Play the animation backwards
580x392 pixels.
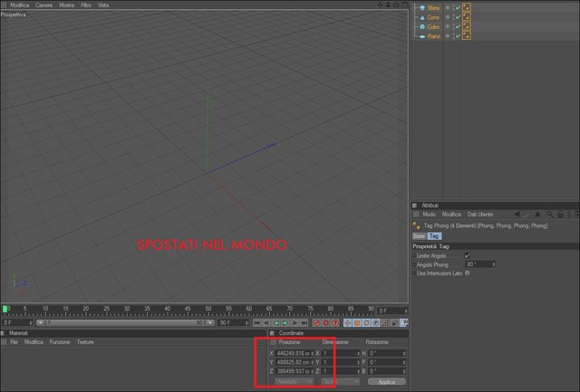(275, 323)
